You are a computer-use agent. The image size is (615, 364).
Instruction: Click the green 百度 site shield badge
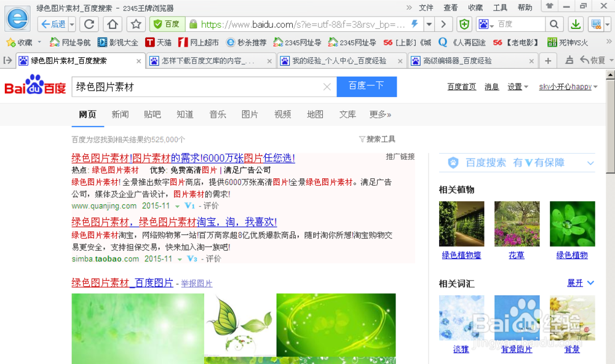click(167, 25)
